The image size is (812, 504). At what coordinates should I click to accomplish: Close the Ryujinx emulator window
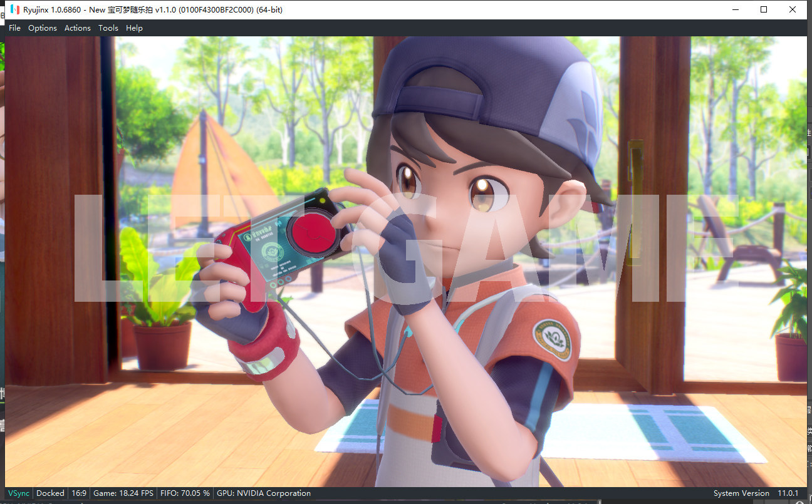point(793,9)
